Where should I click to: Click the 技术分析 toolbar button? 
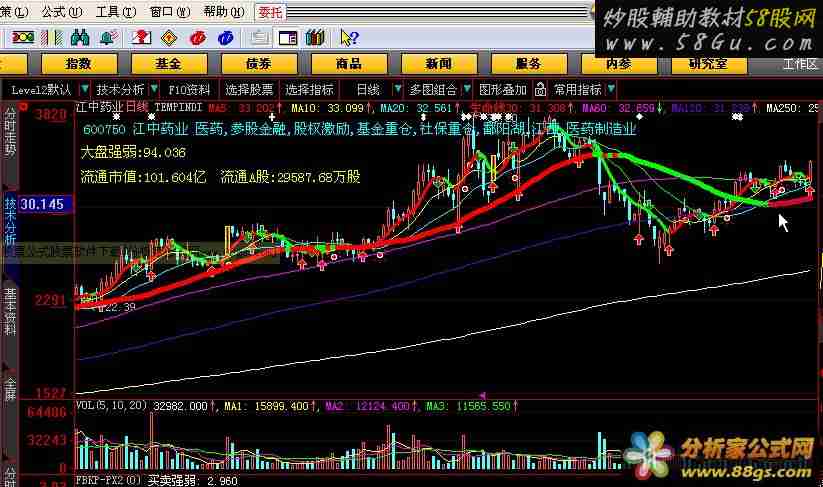(120, 90)
